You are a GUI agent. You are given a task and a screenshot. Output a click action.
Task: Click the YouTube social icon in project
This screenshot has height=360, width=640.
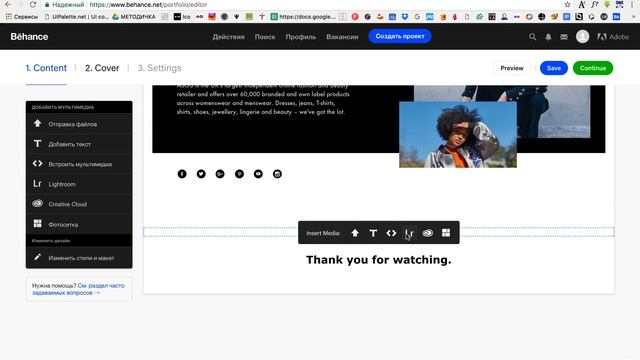pos(258,174)
